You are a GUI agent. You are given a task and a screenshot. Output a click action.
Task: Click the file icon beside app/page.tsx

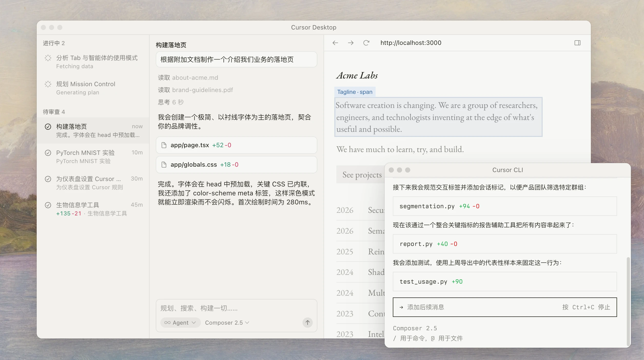[x=164, y=145]
